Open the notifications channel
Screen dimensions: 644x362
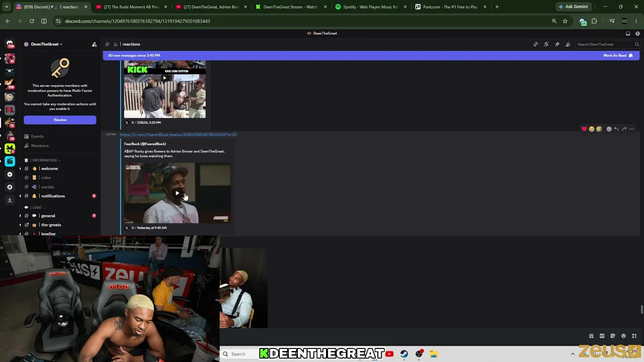tap(53, 196)
